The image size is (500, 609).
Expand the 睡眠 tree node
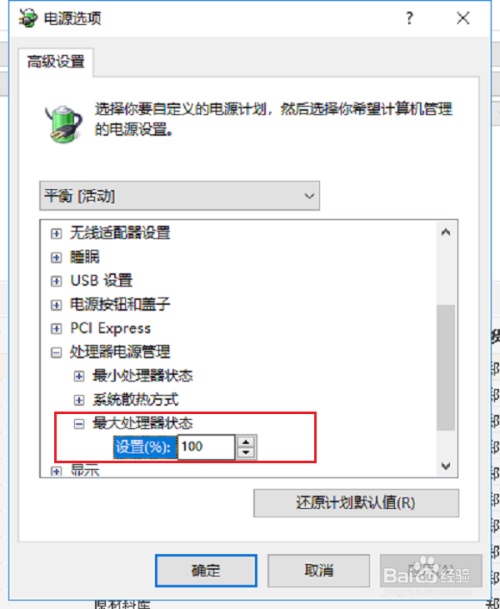point(57,257)
